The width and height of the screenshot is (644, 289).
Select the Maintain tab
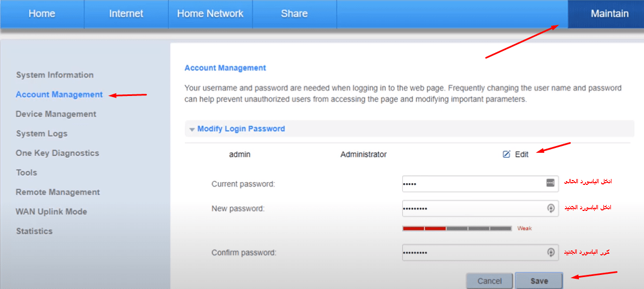[609, 14]
